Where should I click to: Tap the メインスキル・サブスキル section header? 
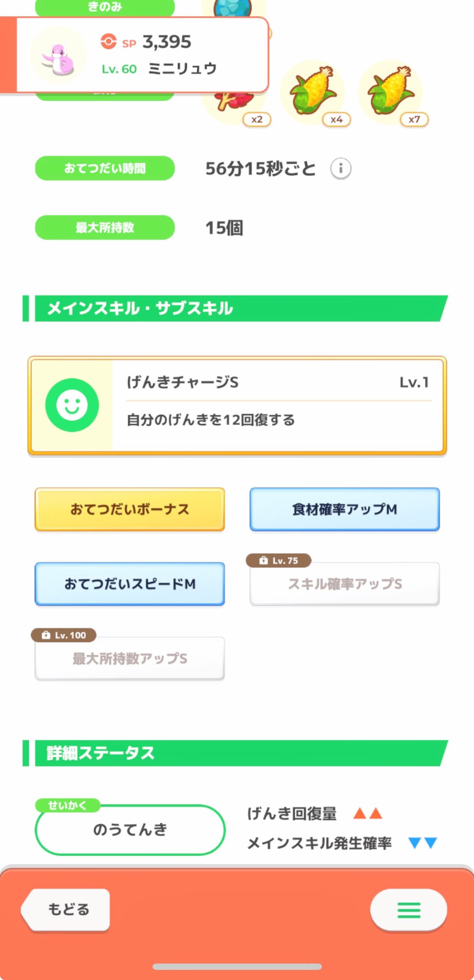235,309
